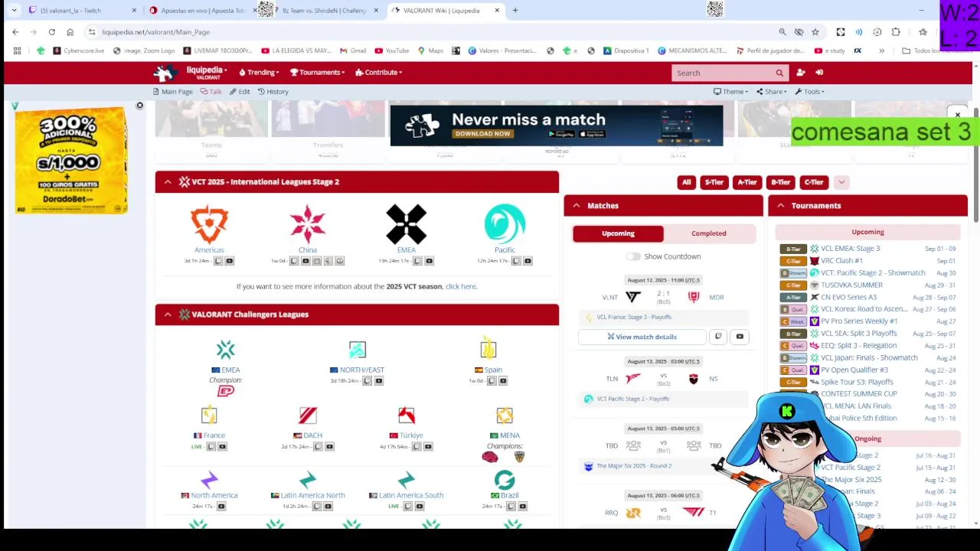Reload the browser page
This screenshot has width=980, height=551.
coord(51,32)
